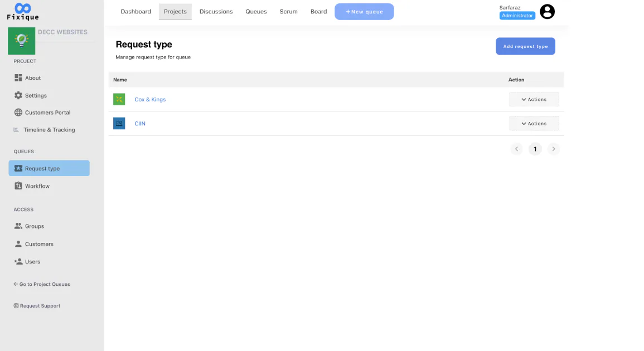The image size is (644, 351).
Task: Open About via its grid icon
Action: 18,77
